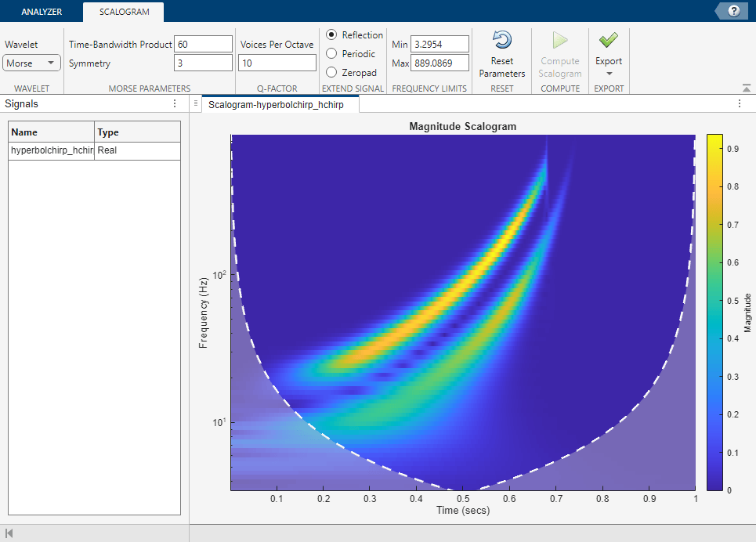Image resolution: width=756 pixels, height=542 pixels.
Task: Click the Voices Per Octave field
Action: click(x=277, y=63)
